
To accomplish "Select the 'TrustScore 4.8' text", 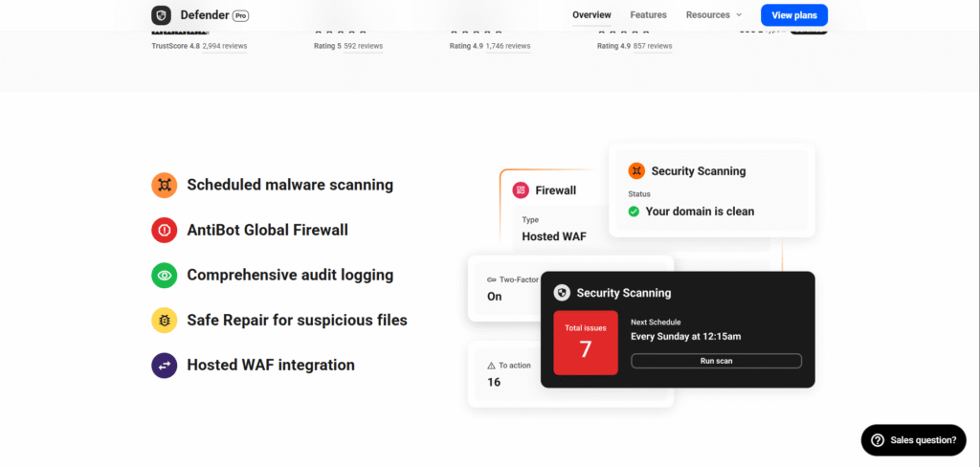I will point(176,46).
